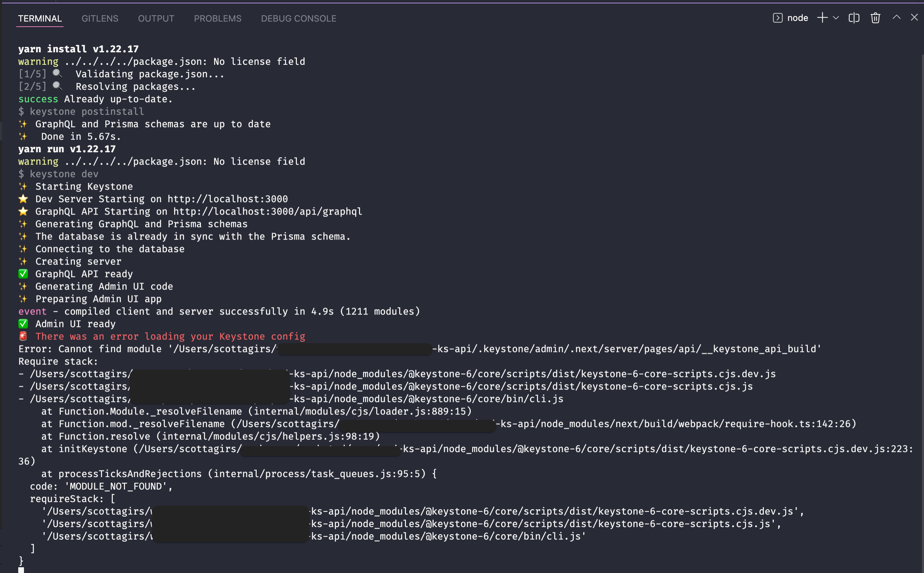This screenshot has width=924, height=573.
Task: Click the keystone-6-core-scripts.cjs.dev.js path
Action: (645, 374)
